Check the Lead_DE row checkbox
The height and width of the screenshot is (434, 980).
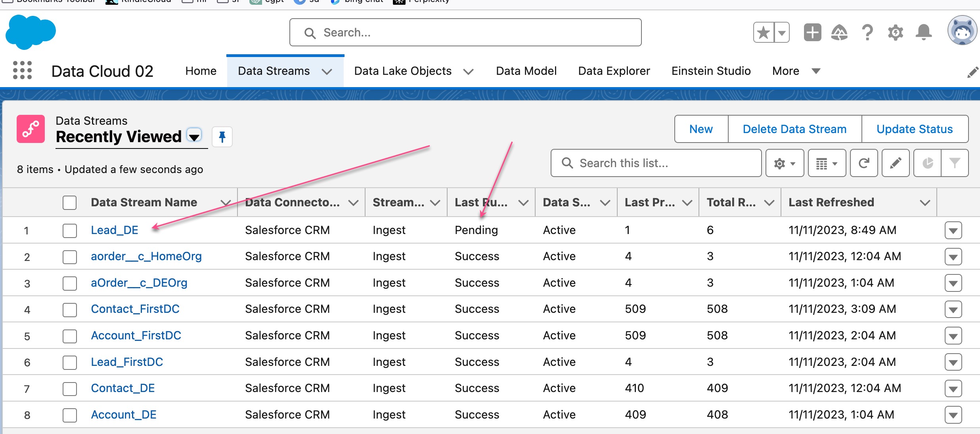(69, 230)
